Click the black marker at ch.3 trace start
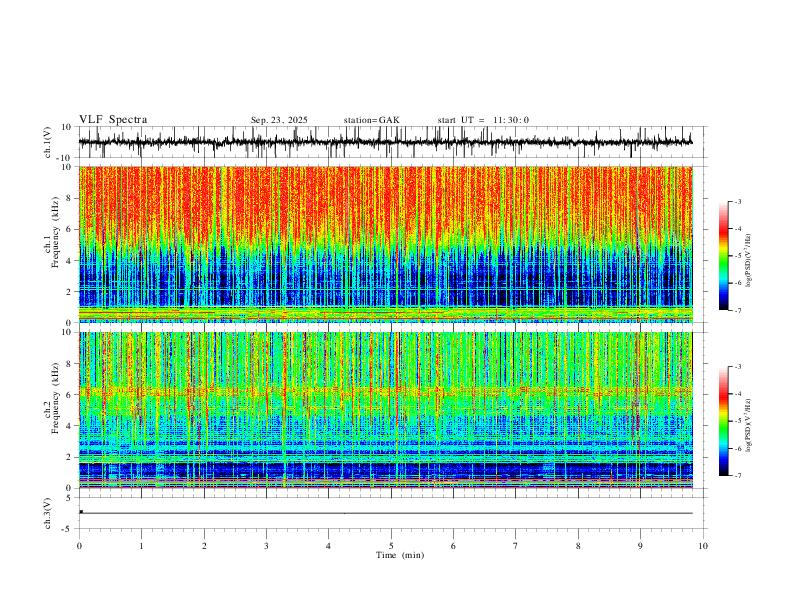 (81, 512)
